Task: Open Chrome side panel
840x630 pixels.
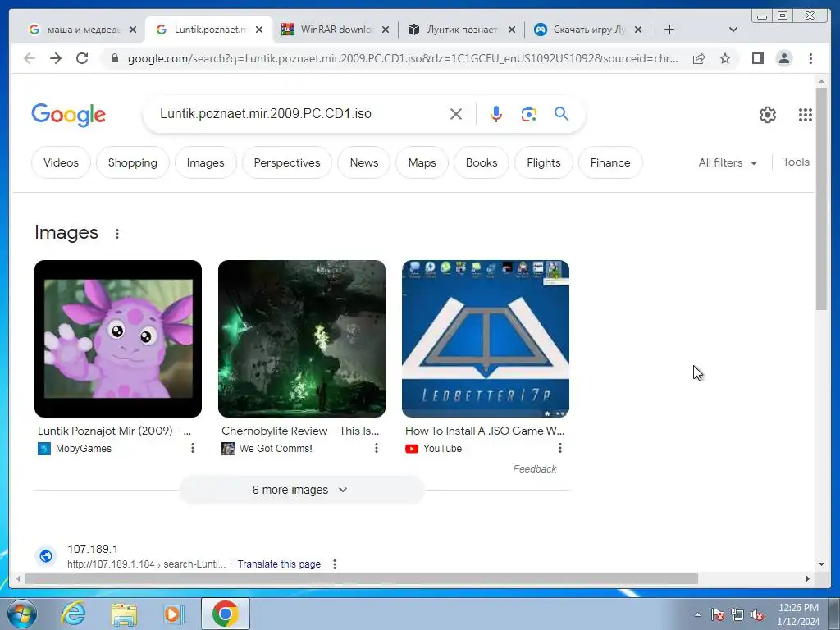Action: [x=757, y=58]
